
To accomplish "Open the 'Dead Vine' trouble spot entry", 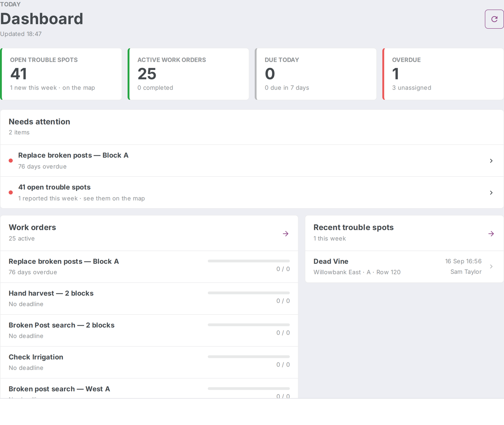I will (404, 267).
